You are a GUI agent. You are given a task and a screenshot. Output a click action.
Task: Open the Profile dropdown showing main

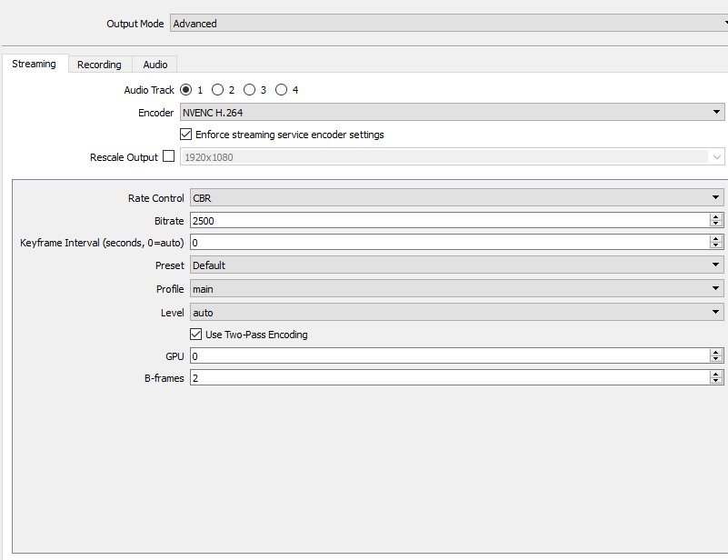(457, 289)
